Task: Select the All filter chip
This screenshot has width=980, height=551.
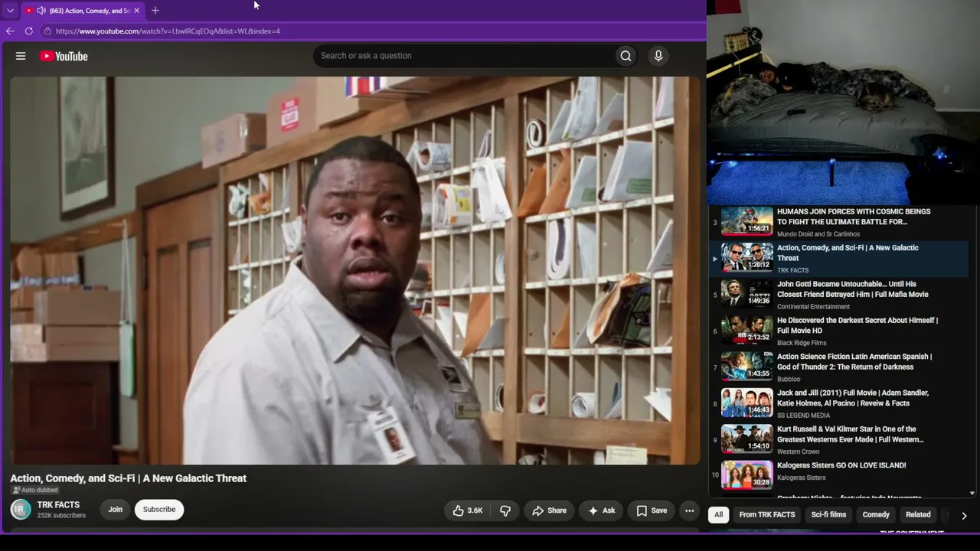Action: [718, 515]
